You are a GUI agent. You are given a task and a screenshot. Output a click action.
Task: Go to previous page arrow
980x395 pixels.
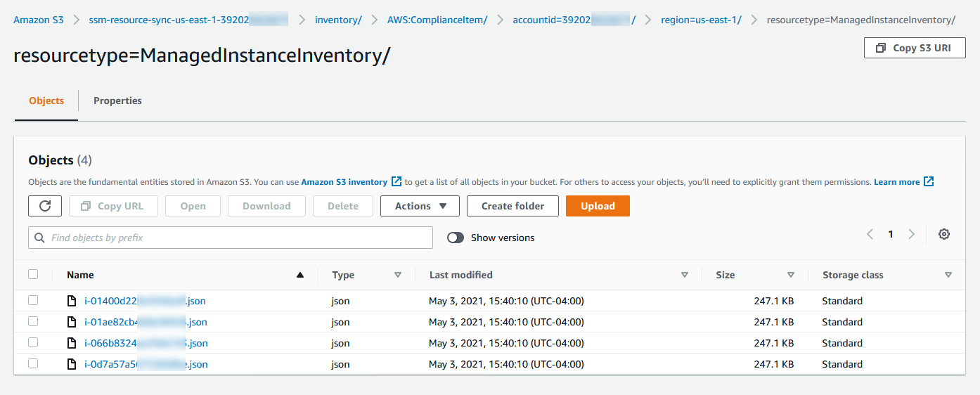click(x=870, y=235)
